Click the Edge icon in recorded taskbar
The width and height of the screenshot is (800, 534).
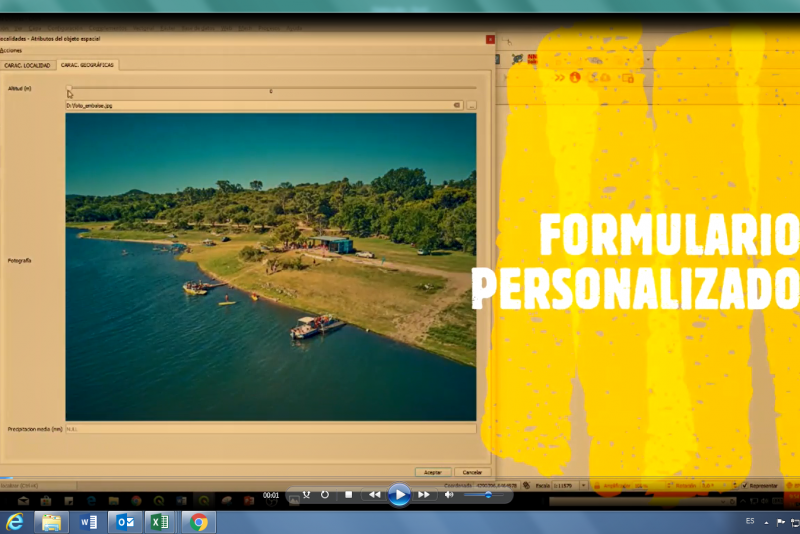point(91,501)
